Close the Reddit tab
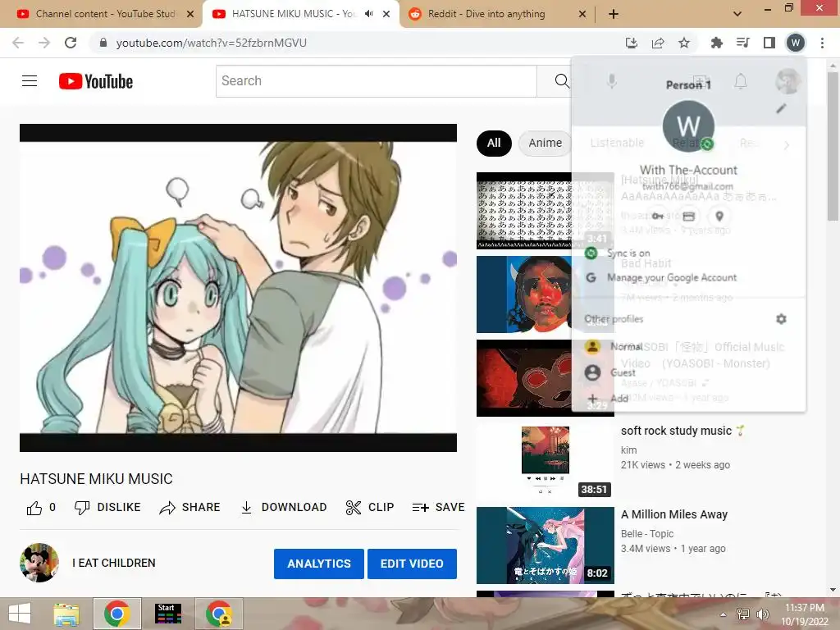840x630 pixels. (x=582, y=14)
